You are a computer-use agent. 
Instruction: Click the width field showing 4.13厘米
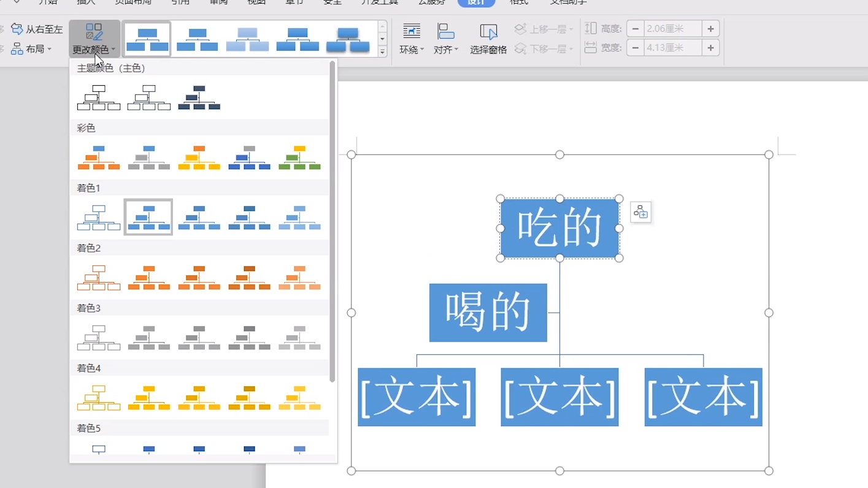point(672,48)
